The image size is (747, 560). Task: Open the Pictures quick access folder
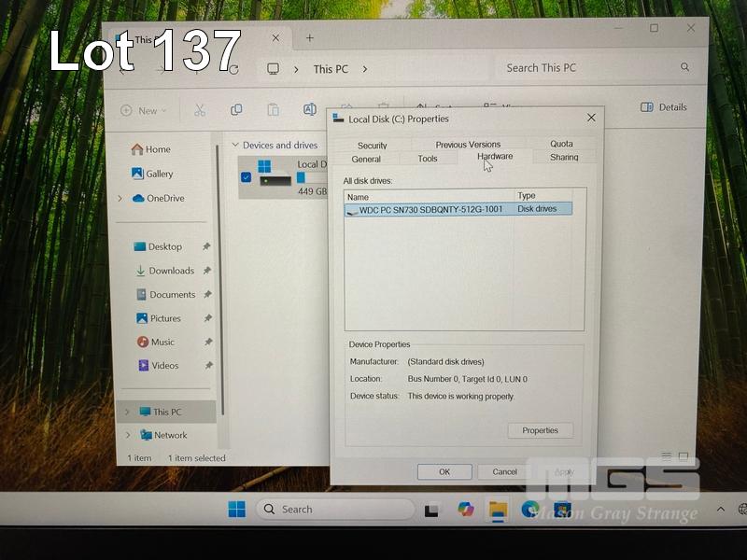[158, 318]
